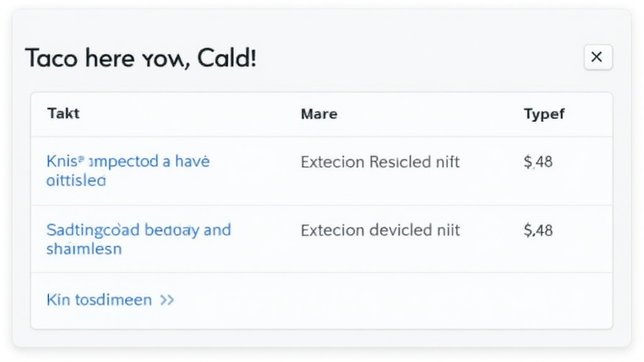The height and width of the screenshot is (362, 644).
Task: Open the "Sadtingcoad bedoay and" link
Action: (x=138, y=229)
